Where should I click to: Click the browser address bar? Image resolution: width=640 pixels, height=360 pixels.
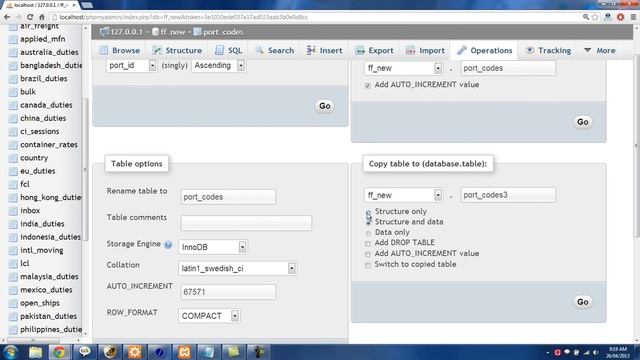(314, 17)
